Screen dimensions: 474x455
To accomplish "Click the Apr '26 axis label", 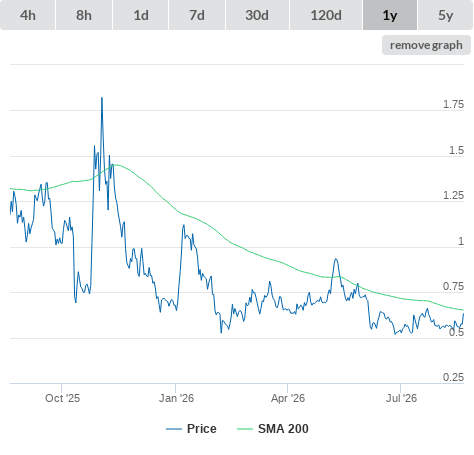I will tap(288, 398).
